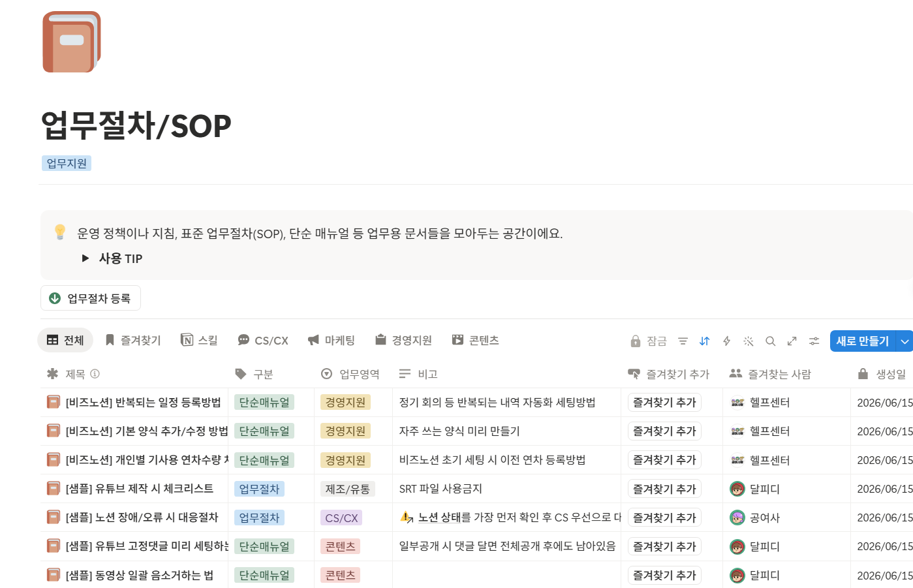Open the sort options icon

pyautogui.click(x=704, y=341)
